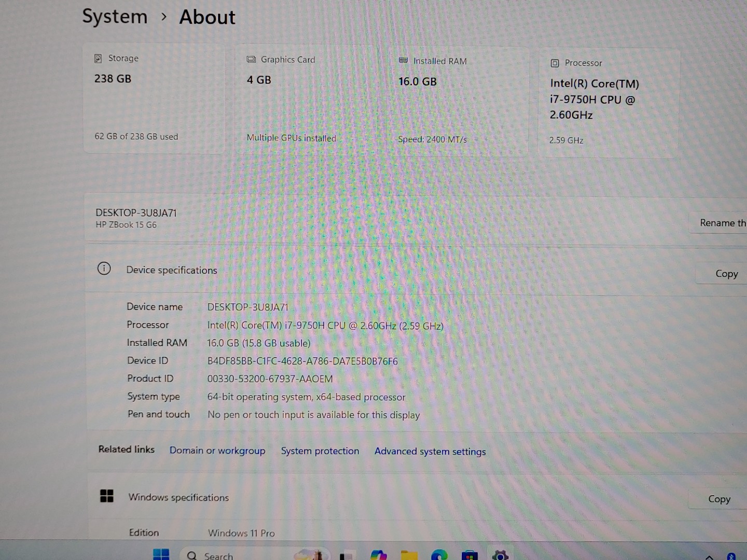
Task: Click the About breadcrumb title
Action: (207, 17)
